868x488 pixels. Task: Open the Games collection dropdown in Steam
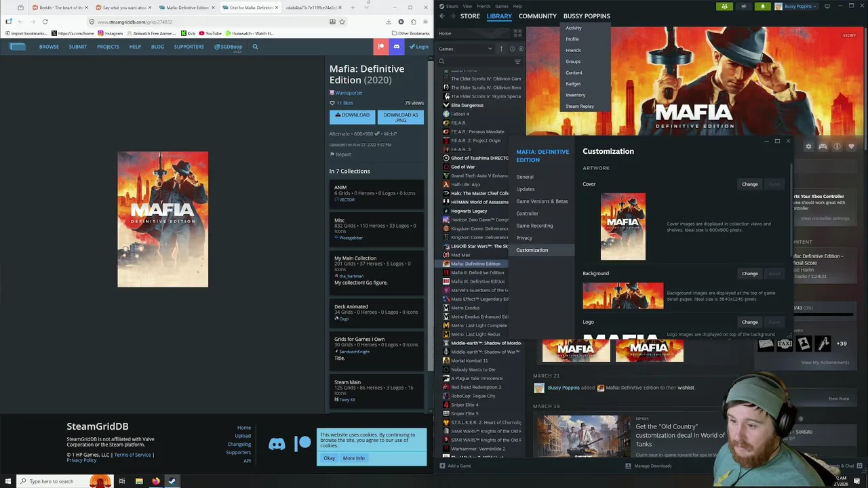[x=466, y=49]
